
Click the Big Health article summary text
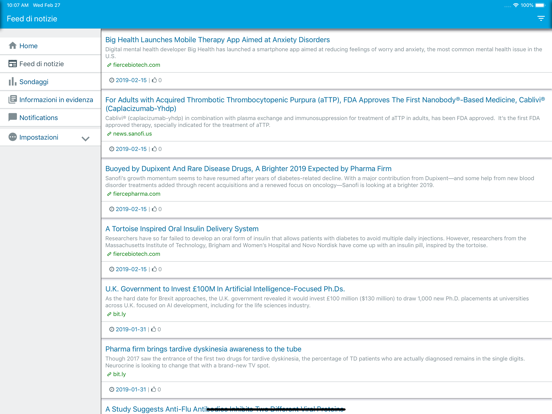[324, 53]
